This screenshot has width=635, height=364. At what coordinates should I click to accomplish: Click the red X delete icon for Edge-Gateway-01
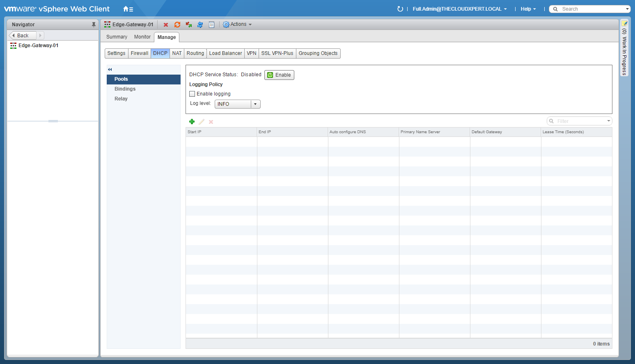(166, 25)
